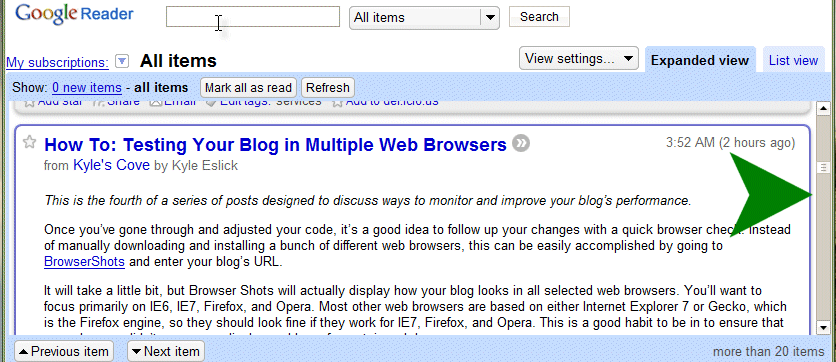Click Mark all as read
Screen dimensions: 836x362
click(248, 87)
